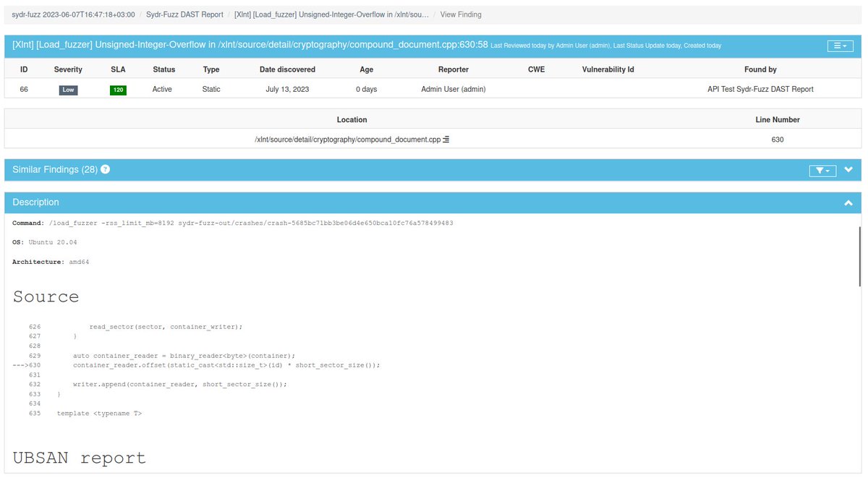Click the Vulnerability Id column header
The image size is (868, 478).
(608, 69)
